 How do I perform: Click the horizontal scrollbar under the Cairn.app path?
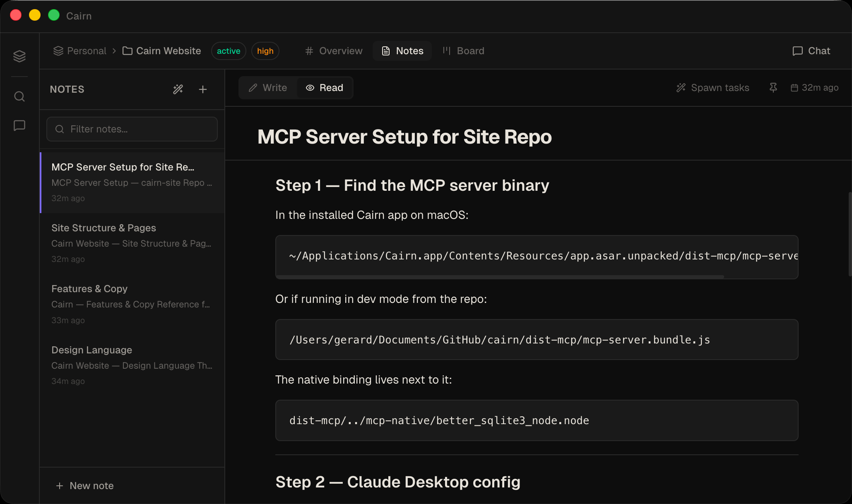point(501,276)
